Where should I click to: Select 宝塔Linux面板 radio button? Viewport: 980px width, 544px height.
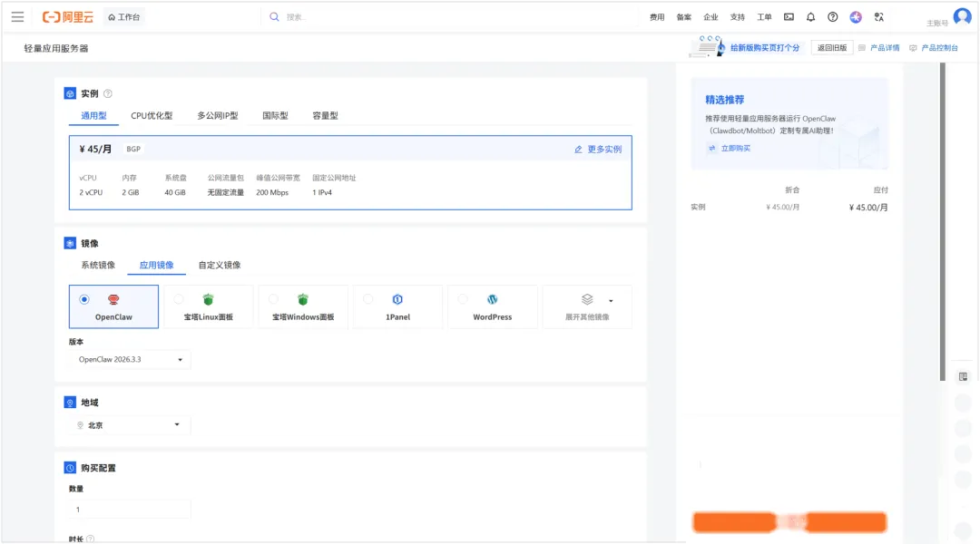click(x=179, y=300)
